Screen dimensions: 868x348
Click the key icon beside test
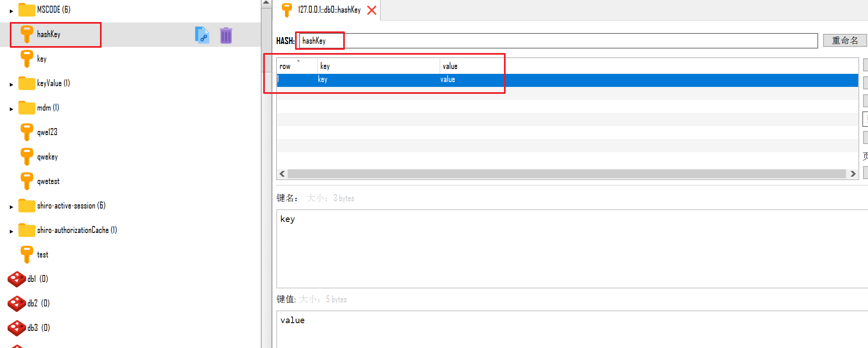27,255
